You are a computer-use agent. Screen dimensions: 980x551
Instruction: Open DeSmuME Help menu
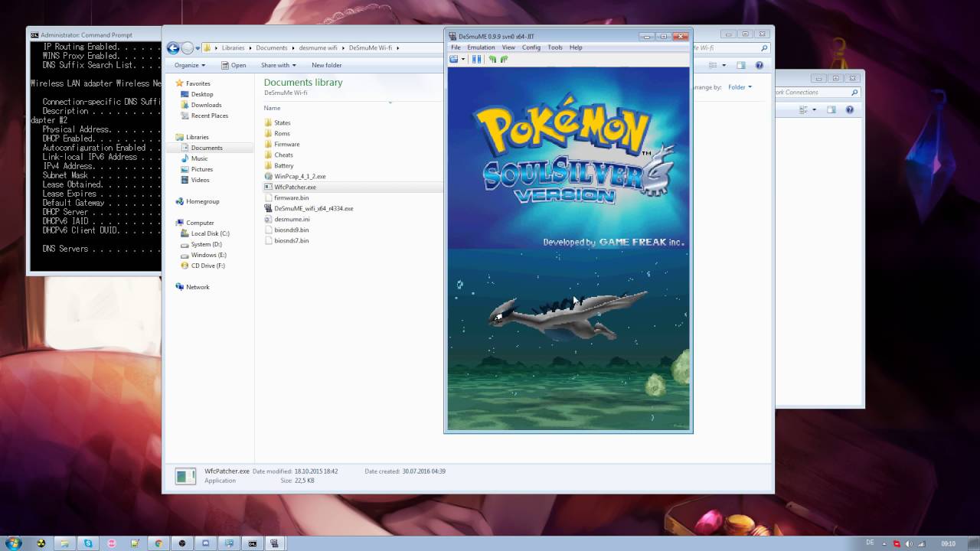click(x=576, y=47)
